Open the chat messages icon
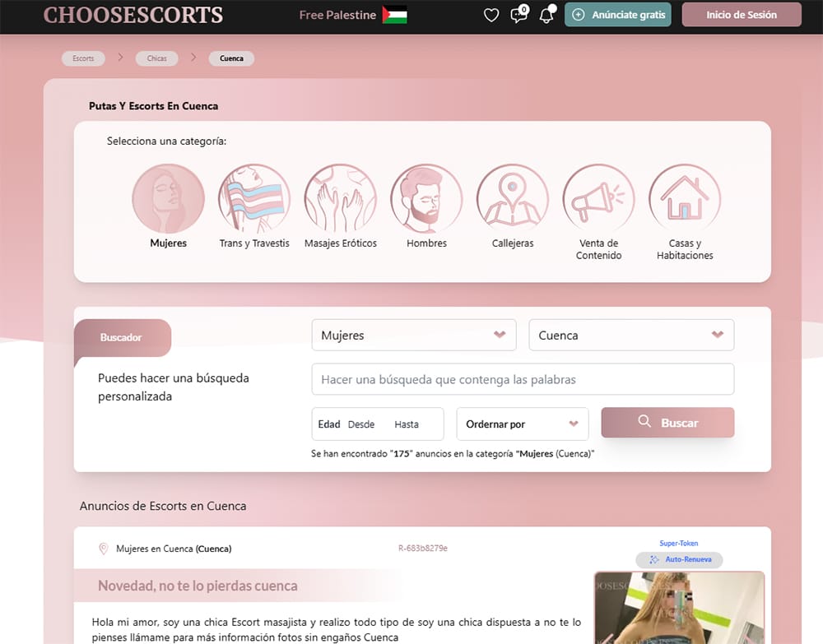Image resolution: width=823 pixels, height=644 pixels. (x=518, y=15)
